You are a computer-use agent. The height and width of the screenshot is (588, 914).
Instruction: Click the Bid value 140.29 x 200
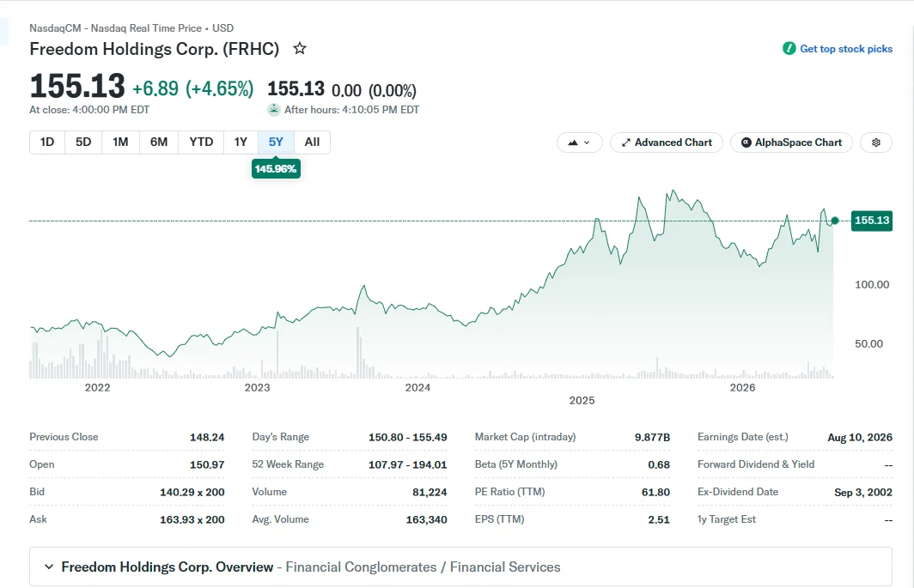pos(192,492)
